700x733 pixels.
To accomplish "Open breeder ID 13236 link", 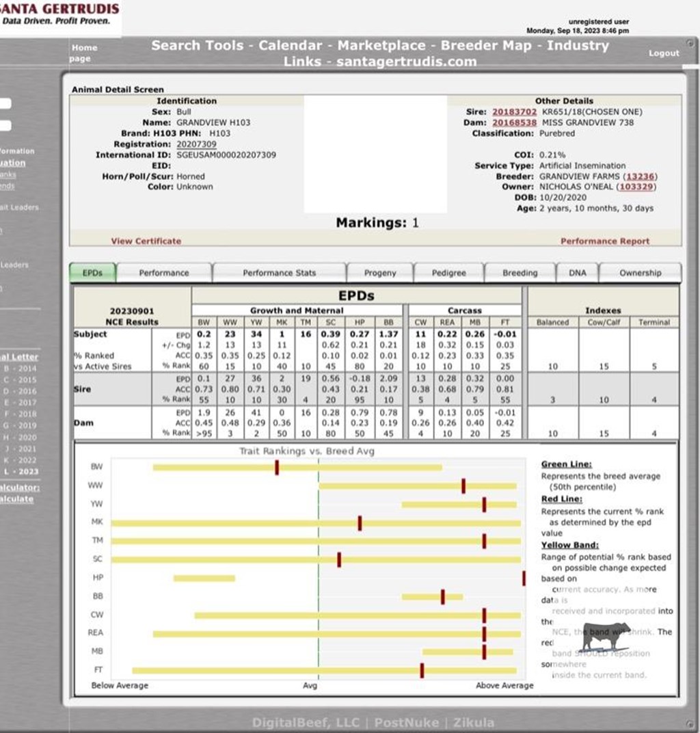I will coord(641,176).
